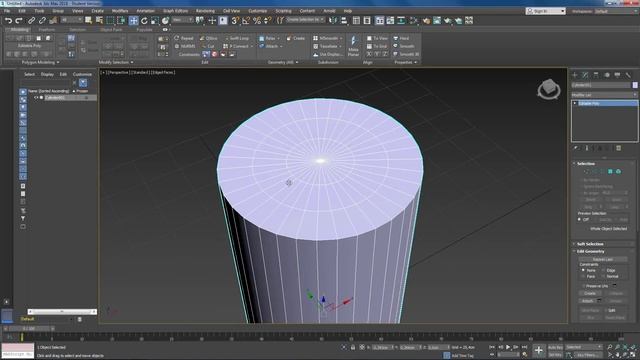Select Polygon sub-object level icon

(610, 172)
